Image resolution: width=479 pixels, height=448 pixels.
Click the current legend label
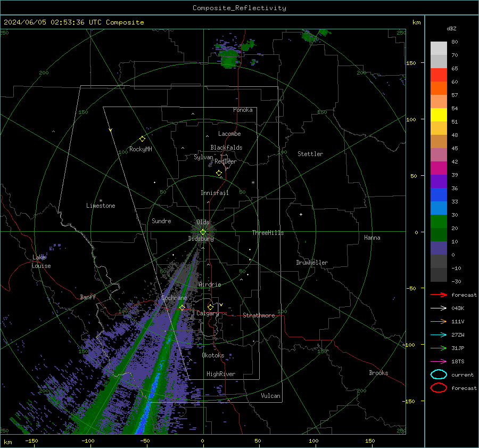pyautogui.click(x=463, y=375)
